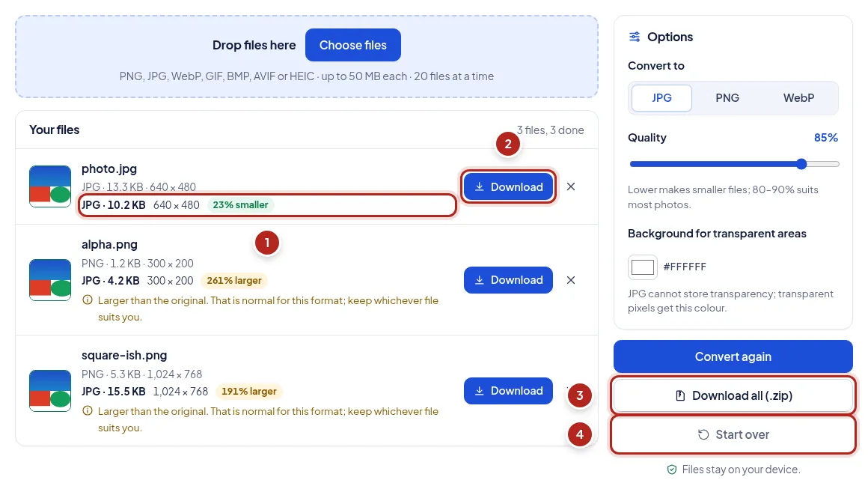This screenshot has width=868, height=492.
Task: Adjust the Quality slider handle
Action: pos(801,163)
